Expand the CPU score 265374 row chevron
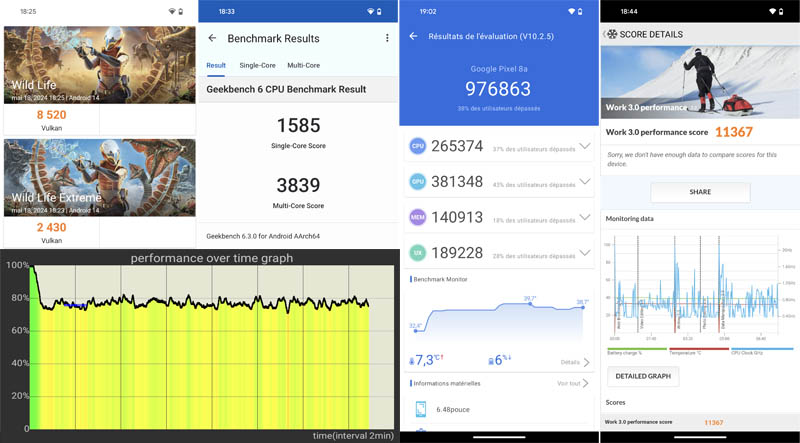The width and height of the screenshot is (800, 443). point(584,147)
